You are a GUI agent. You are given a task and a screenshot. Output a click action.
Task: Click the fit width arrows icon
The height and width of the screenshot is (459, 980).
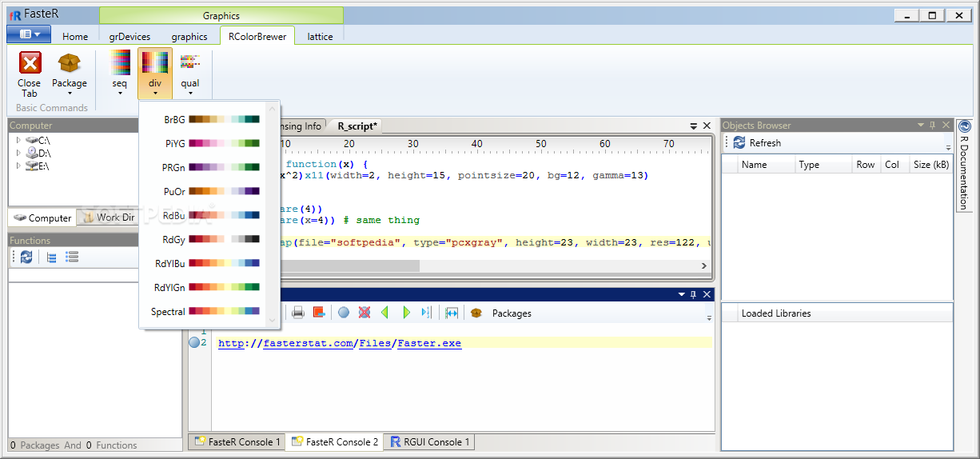[452, 313]
